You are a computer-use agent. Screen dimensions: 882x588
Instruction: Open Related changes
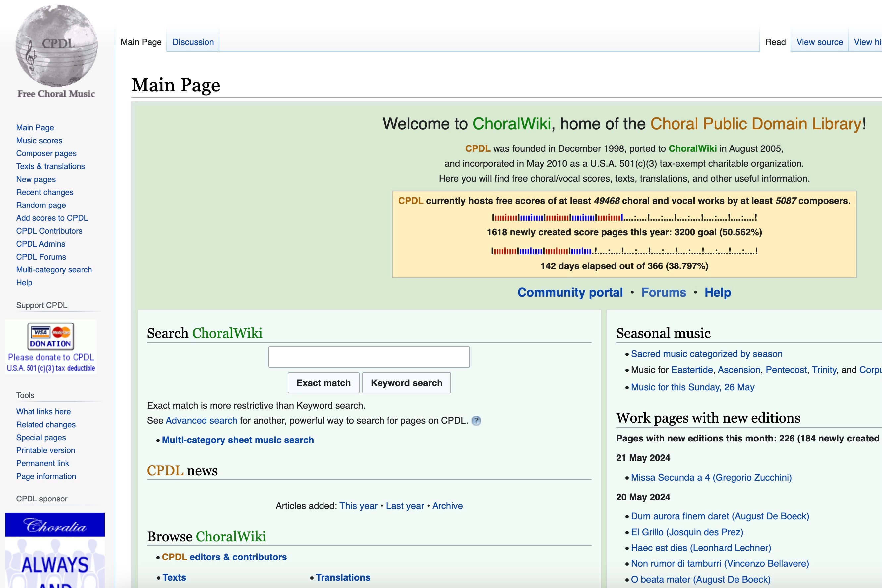click(46, 425)
